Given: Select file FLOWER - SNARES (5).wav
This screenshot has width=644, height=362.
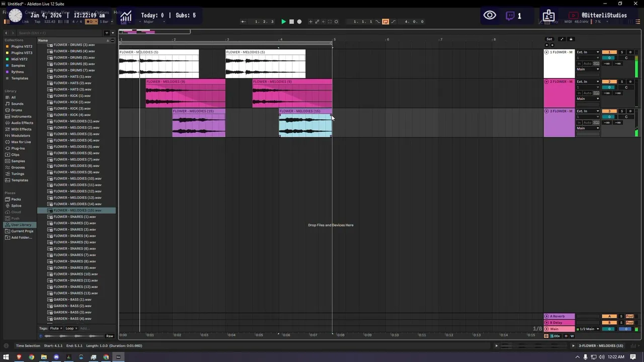Looking at the screenshot, I should click(x=74, y=242).
